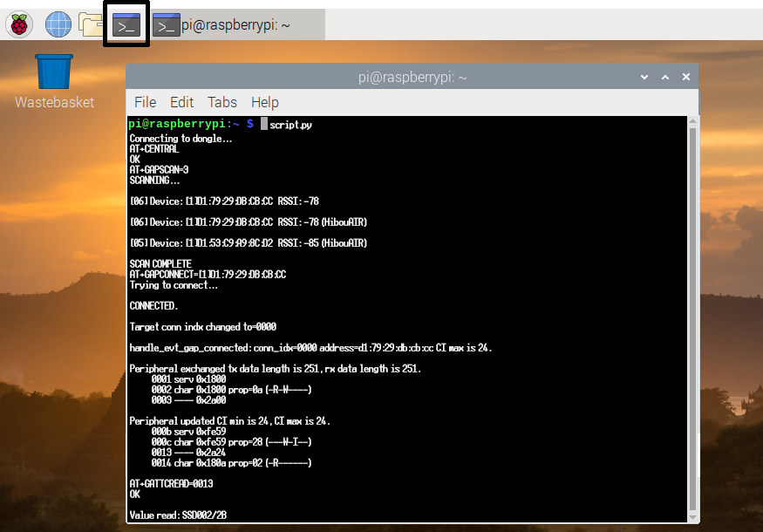Viewport: 763px width, 532px height.
Task: Click the terminal vertical scrollbar thumb
Action: (x=693, y=319)
